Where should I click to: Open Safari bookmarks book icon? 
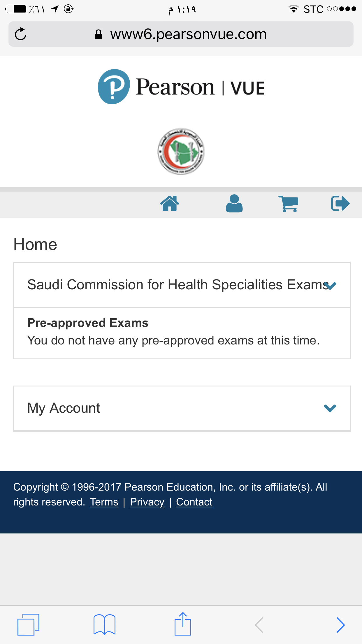[x=104, y=624]
